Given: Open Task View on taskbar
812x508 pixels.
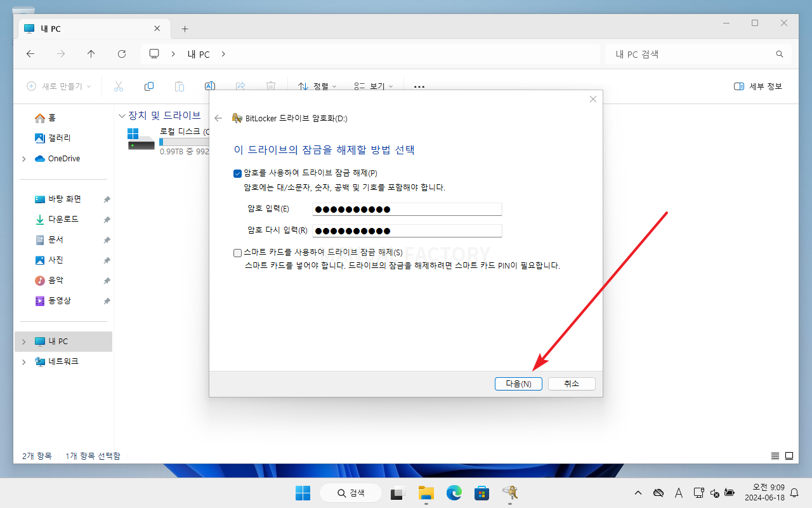Looking at the screenshot, I should point(398,493).
